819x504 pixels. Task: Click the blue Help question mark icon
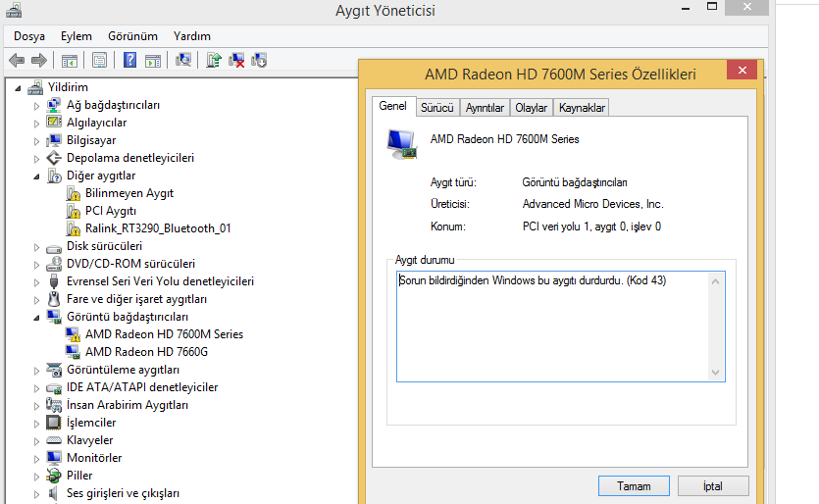(129, 61)
